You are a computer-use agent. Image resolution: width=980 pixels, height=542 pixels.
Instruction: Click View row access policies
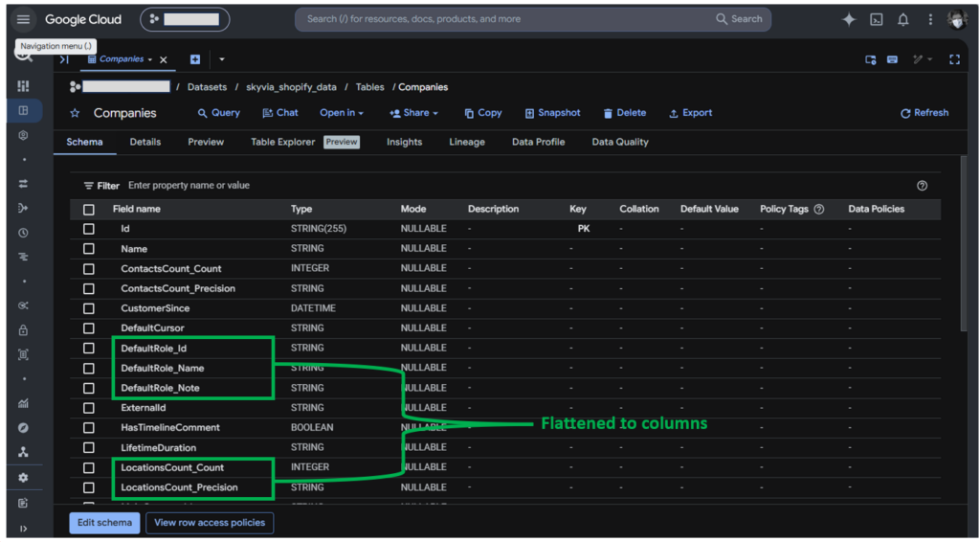tap(210, 523)
